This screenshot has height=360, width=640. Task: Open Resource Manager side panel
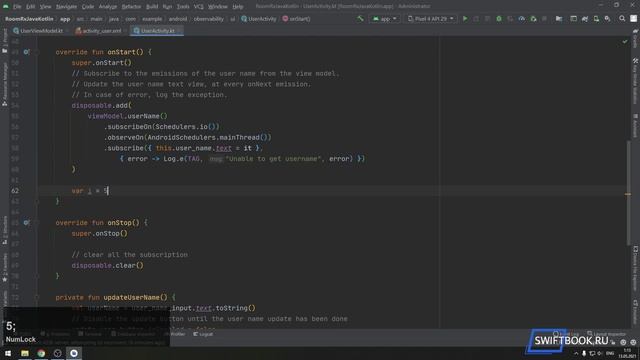4,85
